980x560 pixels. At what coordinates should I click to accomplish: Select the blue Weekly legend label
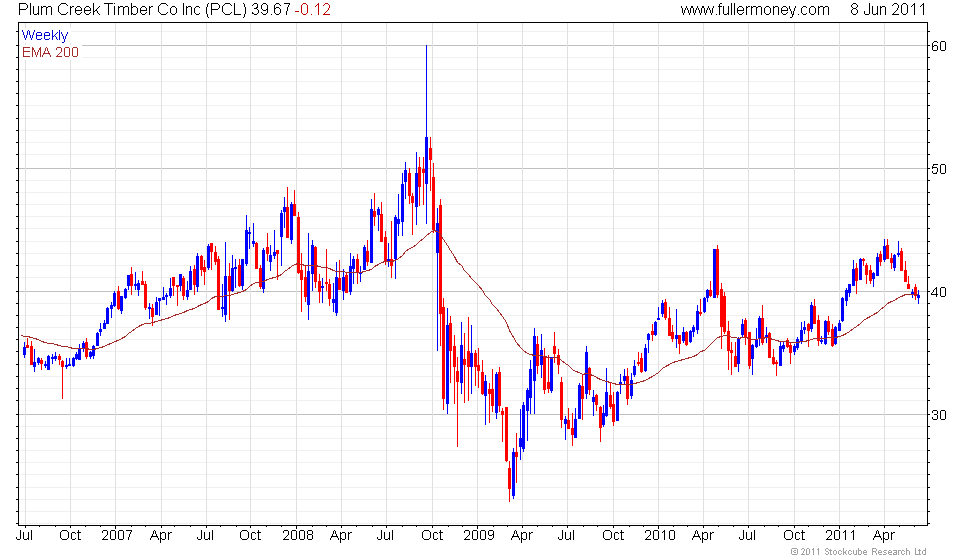tap(44, 36)
